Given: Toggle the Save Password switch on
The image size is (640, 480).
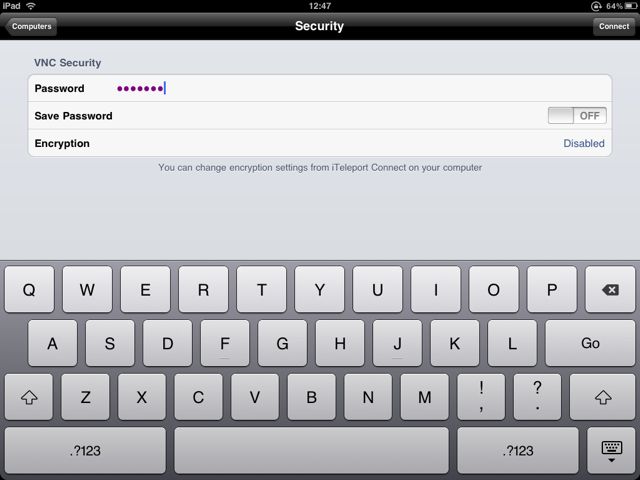Looking at the screenshot, I should click(x=577, y=116).
